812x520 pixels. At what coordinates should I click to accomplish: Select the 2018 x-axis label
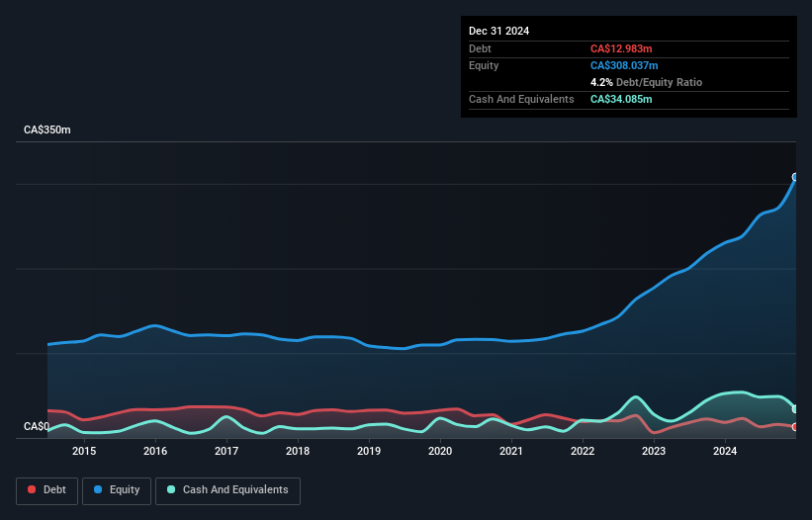click(298, 451)
